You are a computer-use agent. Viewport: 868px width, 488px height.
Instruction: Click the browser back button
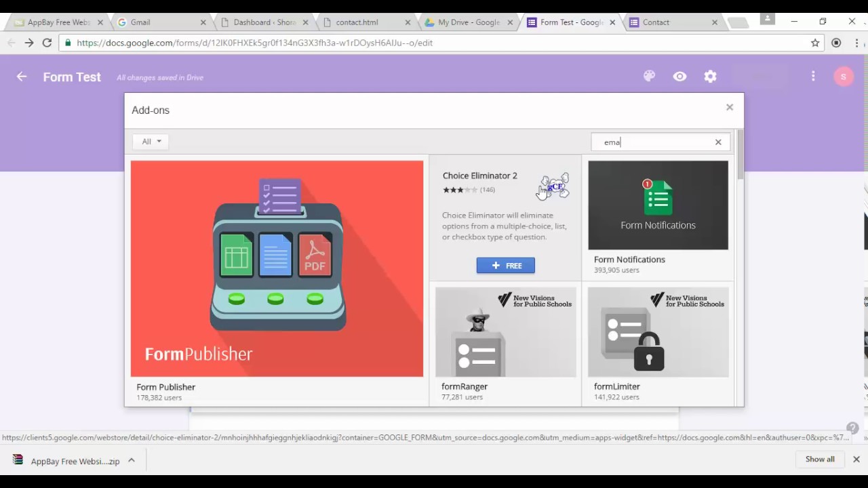point(11,43)
